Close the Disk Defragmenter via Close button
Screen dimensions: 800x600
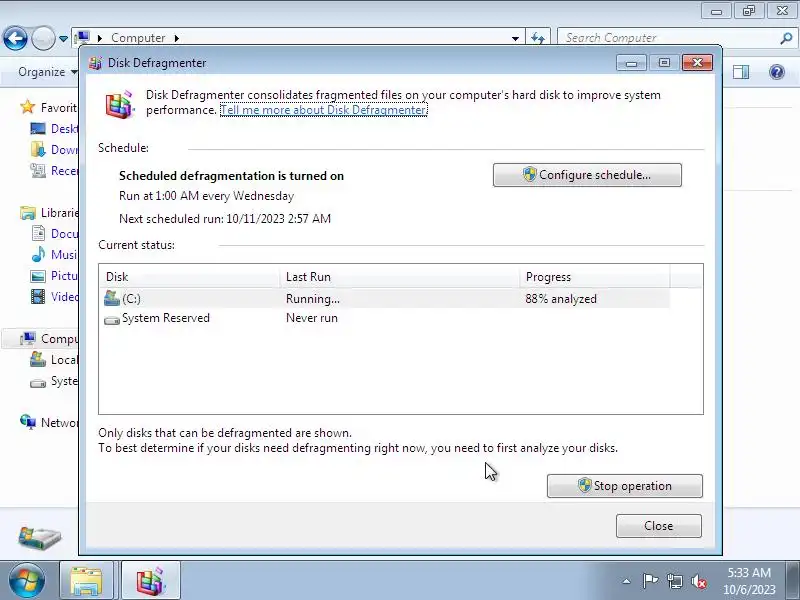pyautogui.click(x=659, y=526)
